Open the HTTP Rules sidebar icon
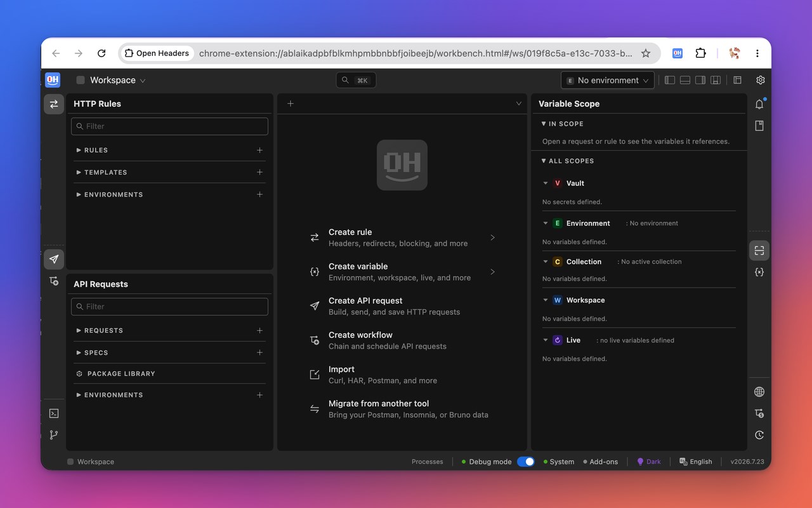Image resolution: width=812 pixels, height=508 pixels. click(54, 104)
